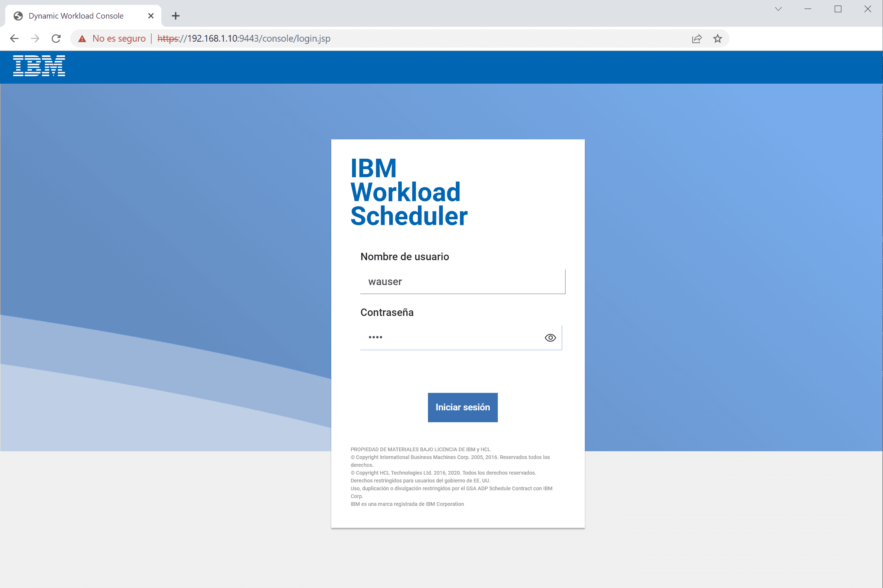Click the 'IBM es una marca registrada' line

[x=407, y=504]
